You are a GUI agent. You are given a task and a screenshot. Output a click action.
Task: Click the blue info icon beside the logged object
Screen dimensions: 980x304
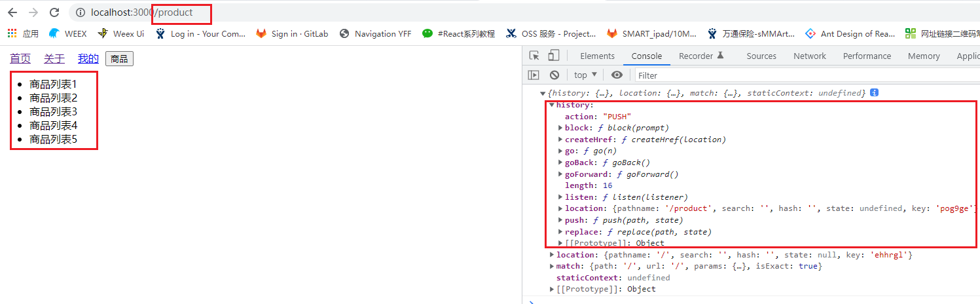coord(874,93)
